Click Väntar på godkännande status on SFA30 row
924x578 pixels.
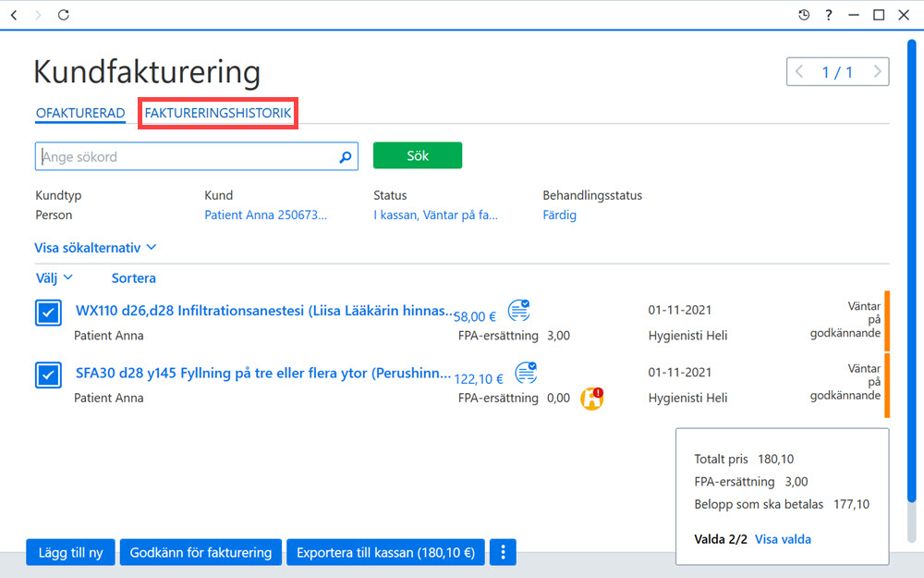click(845, 382)
